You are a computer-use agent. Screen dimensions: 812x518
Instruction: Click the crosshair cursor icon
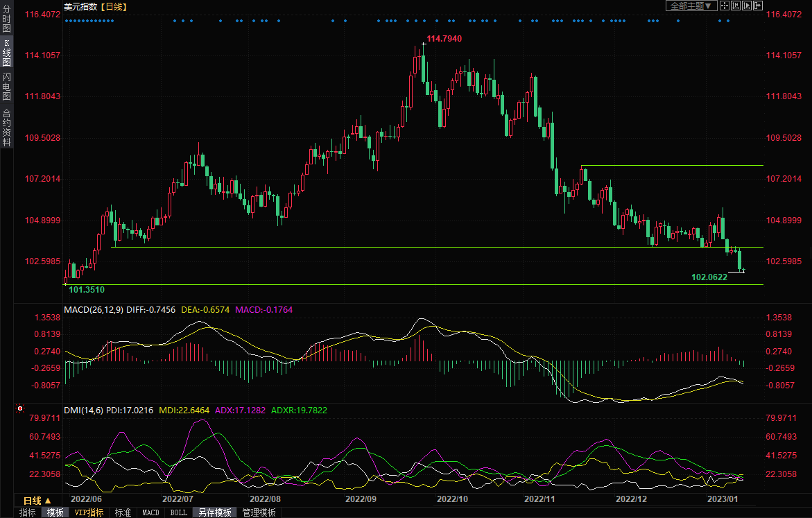click(724, 6)
